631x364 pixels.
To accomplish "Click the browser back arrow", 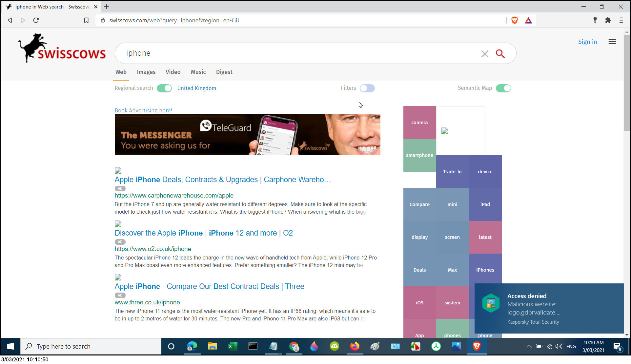I will point(10,20).
